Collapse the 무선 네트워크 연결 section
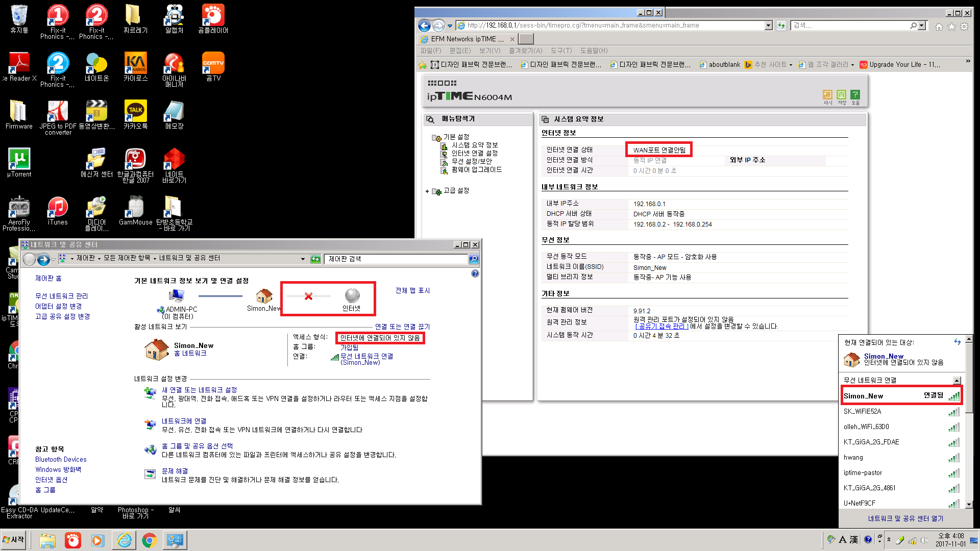This screenshot has height=551, width=980. click(x=957, y=380)
